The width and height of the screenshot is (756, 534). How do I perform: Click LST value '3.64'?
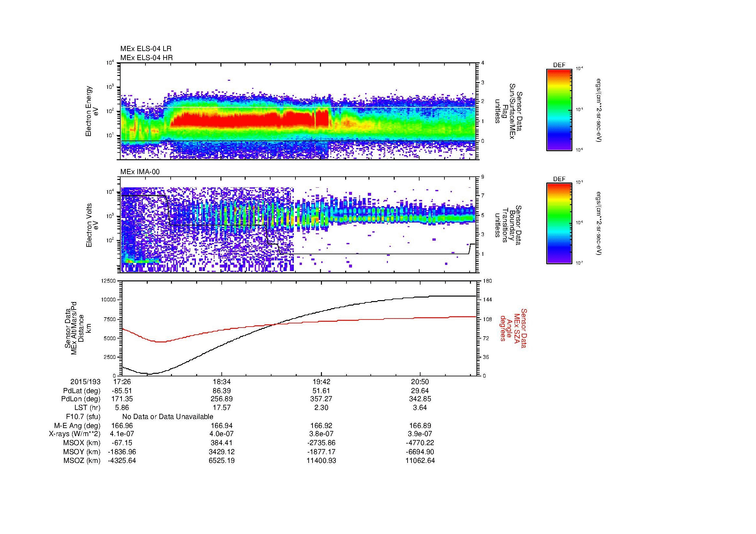tap(420, 408)
